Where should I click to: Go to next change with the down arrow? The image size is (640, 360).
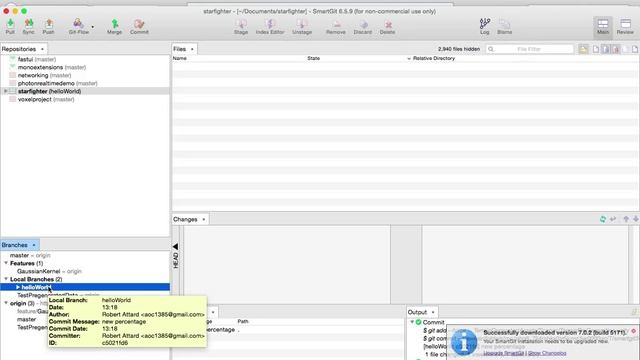(636, 219)
